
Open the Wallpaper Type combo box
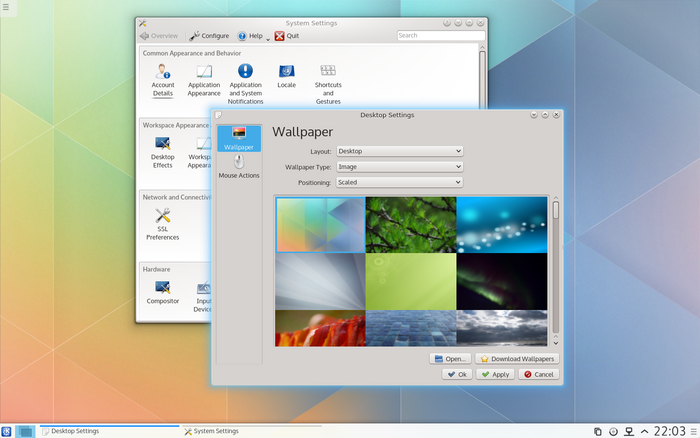pos(399,167)
